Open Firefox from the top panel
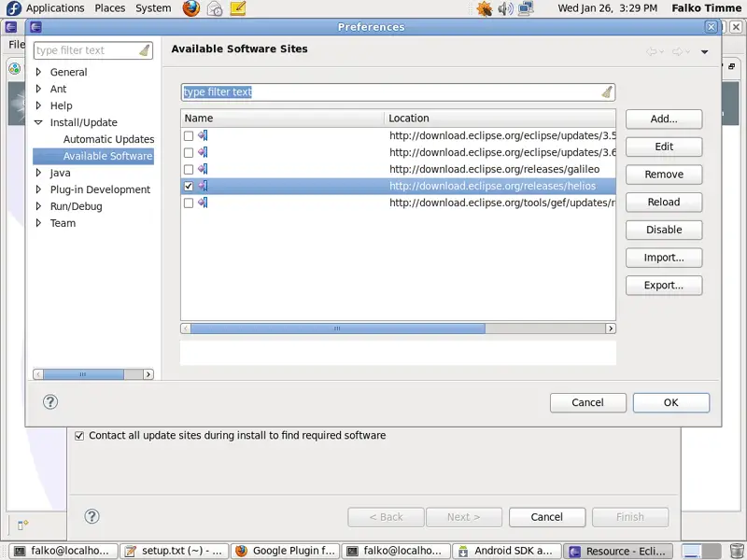The image size is (747, 560). pos(191,8)
